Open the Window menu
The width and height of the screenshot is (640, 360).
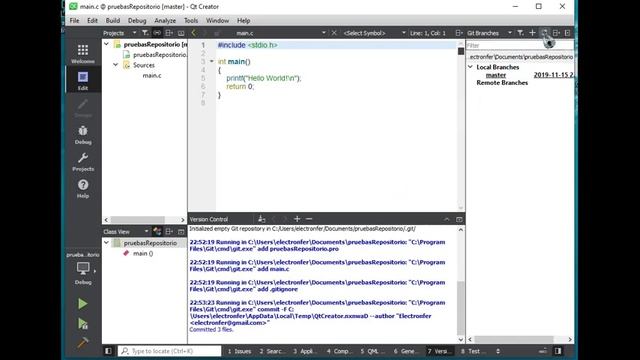pos(217,20)
